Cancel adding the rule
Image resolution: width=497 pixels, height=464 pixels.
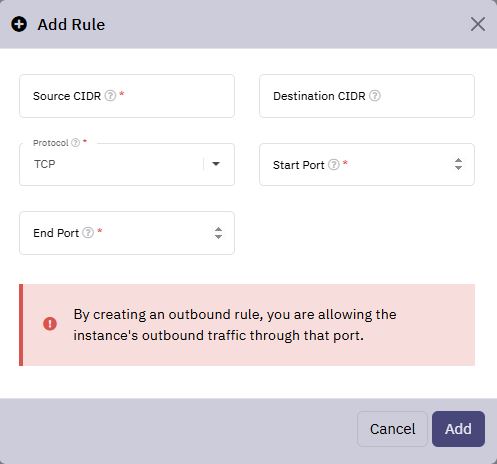[392, 429]
